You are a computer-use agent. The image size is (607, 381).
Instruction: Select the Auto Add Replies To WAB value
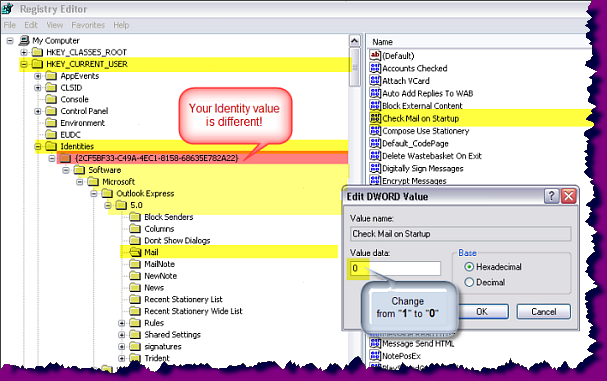[x=427, y=93]
